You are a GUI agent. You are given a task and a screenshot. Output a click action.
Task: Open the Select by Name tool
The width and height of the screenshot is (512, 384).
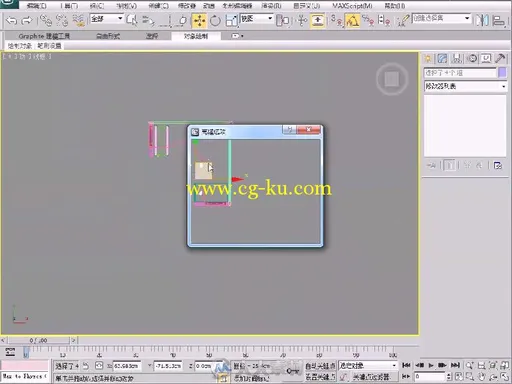coord(148,21)
